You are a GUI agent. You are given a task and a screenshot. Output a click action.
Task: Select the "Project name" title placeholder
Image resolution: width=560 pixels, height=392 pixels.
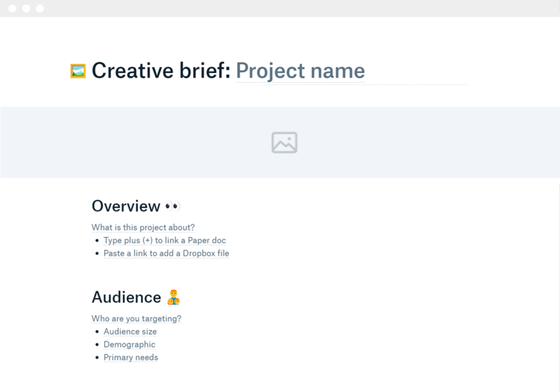(x=300, y=71)
